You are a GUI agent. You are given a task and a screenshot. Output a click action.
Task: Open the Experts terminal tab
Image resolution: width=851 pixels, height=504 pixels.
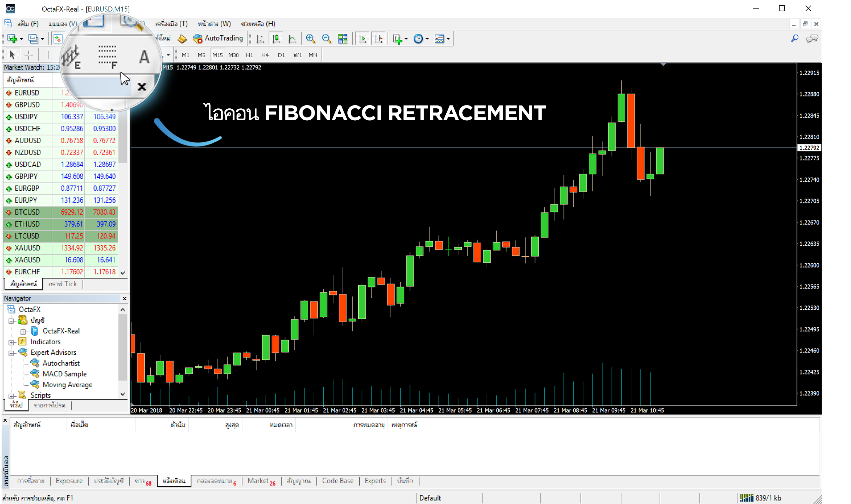pyautogui.click(x=375, y=481)
